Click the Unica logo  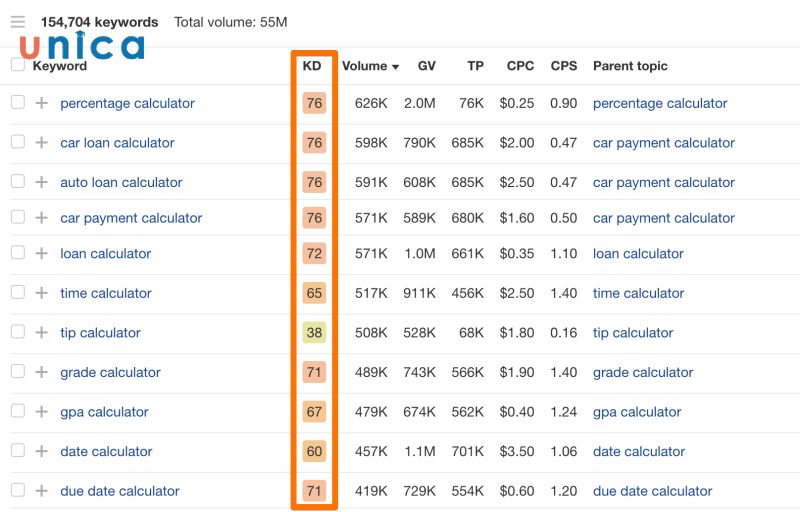click(x=82, y=46)
